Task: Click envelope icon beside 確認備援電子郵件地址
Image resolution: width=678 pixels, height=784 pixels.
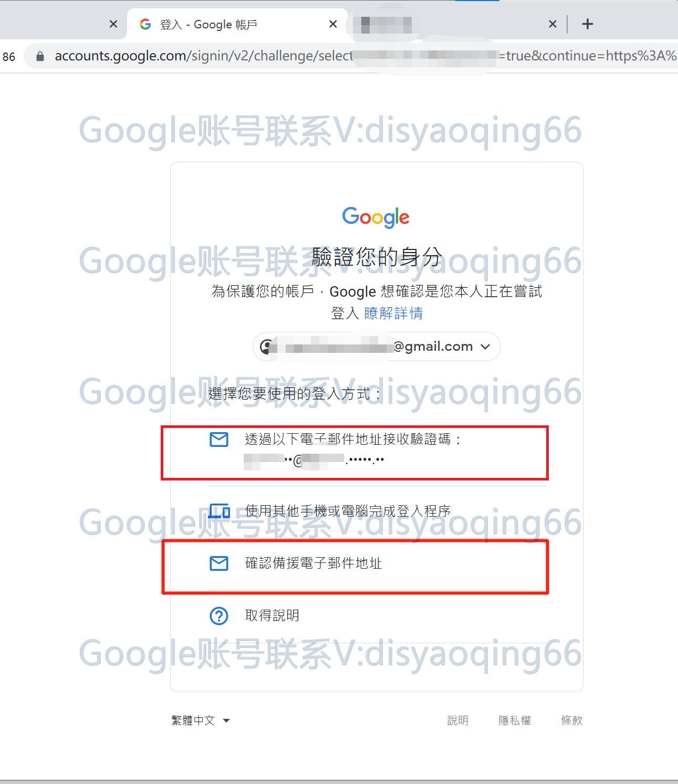Action: [x=219, y=563]
